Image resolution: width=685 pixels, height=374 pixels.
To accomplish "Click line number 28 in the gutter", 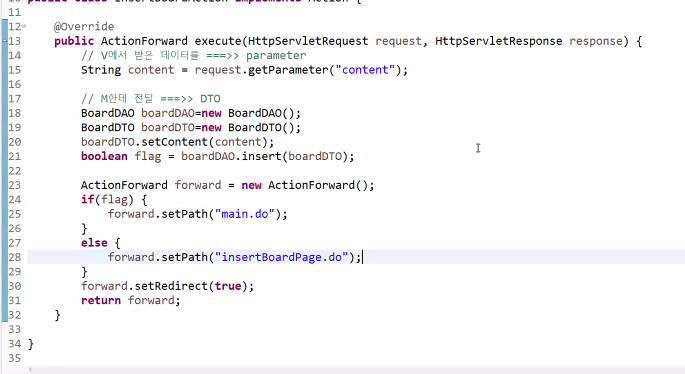I will click(14, 257).
